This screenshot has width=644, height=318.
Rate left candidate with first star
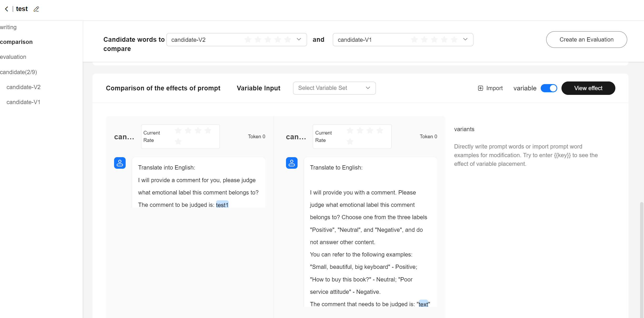178,130
